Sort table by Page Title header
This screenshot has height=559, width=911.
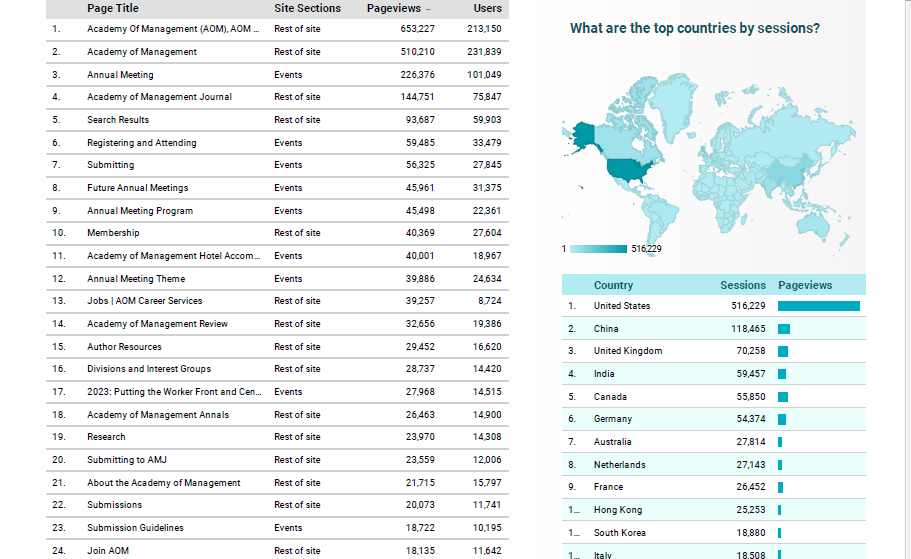(113, 8)
